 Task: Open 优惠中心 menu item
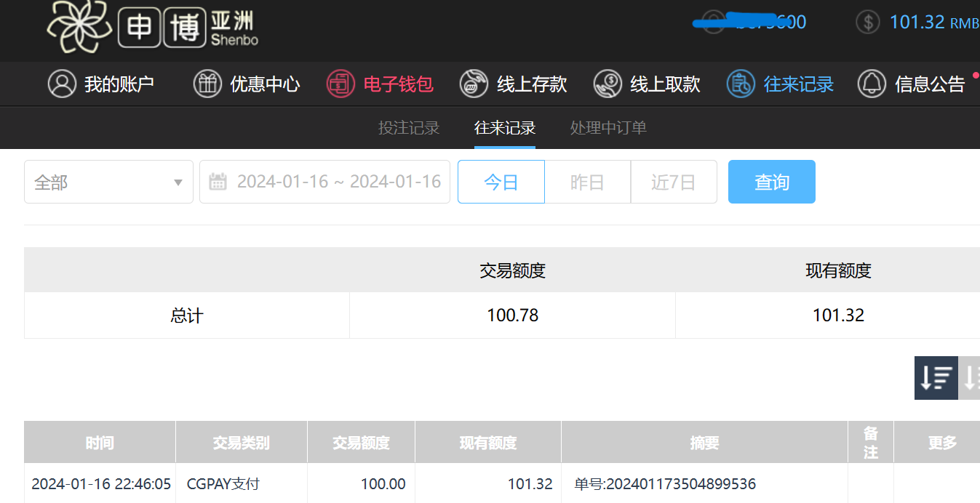[x=247, y=84]
